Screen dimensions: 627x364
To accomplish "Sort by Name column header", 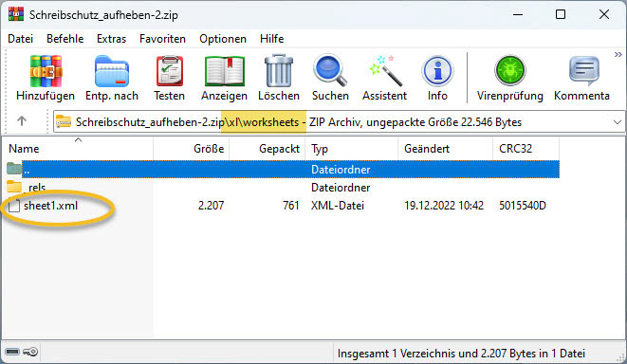I will (78, 149).
